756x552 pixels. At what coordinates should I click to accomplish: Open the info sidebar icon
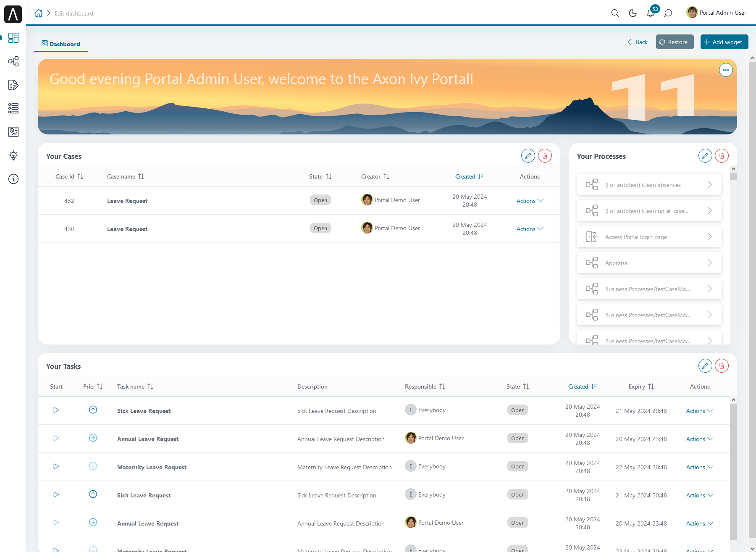click(13, 179)
